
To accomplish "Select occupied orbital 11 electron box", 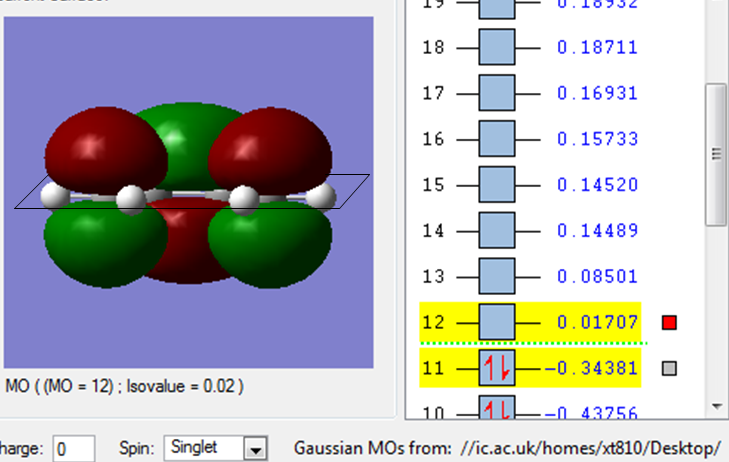I will [497, 368].
